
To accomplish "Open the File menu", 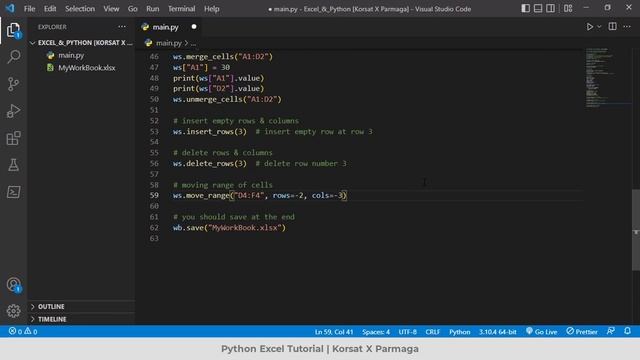I will click(29, 9).
